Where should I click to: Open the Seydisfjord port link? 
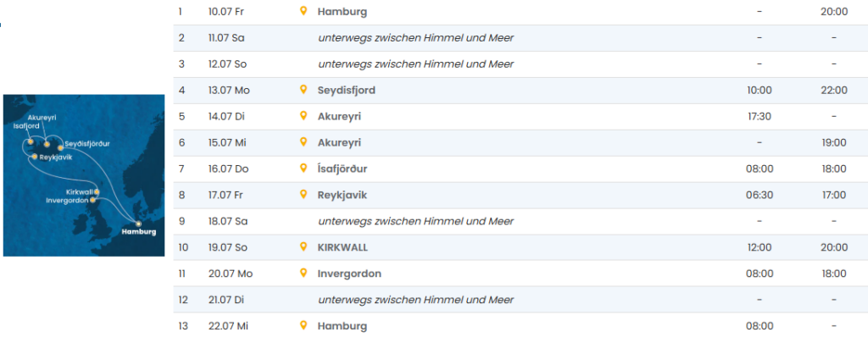point(346,90)
